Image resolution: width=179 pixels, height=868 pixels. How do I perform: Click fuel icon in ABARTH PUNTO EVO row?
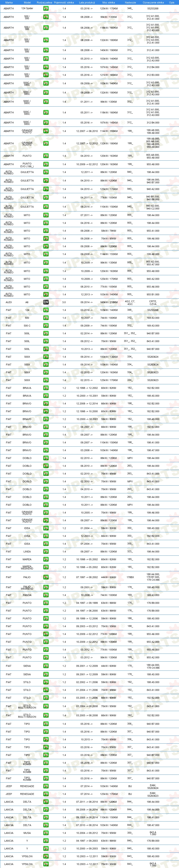(x=46, y=165)
